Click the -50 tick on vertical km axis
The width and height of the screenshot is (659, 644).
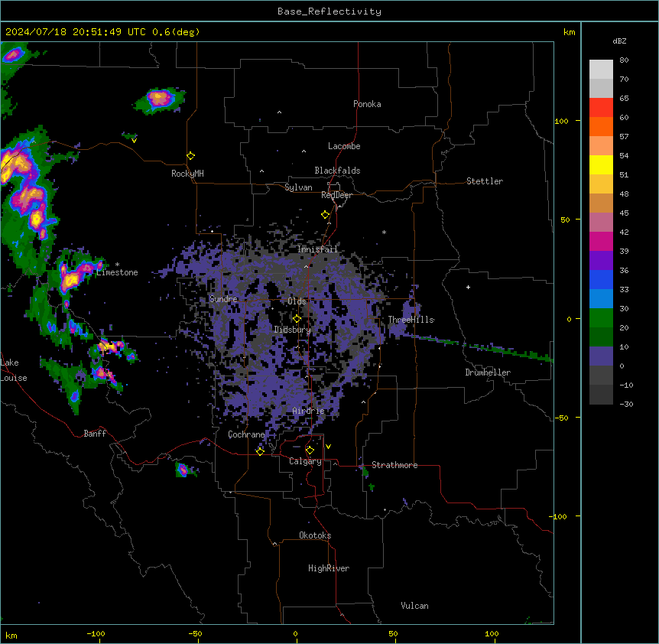[x=561, y=418]
